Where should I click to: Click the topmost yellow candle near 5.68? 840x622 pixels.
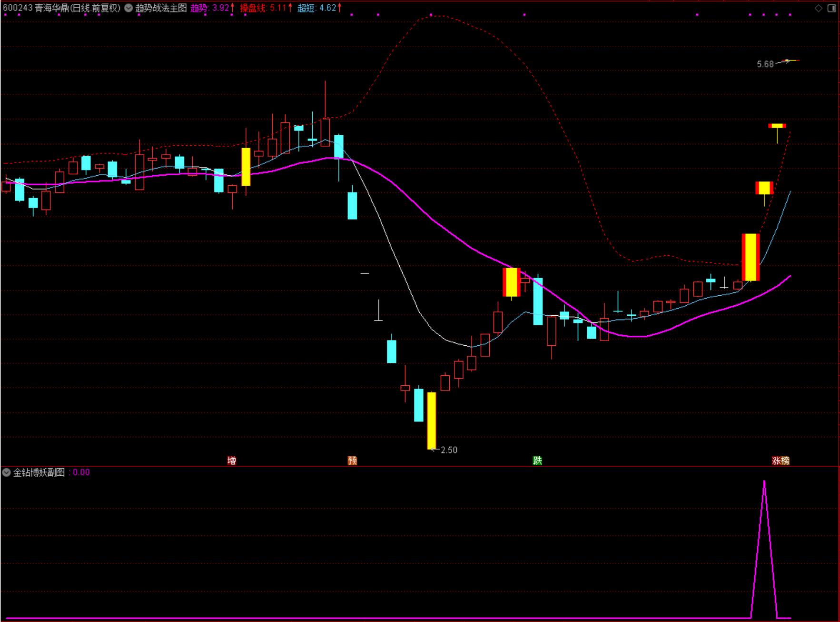coord(777,126)
